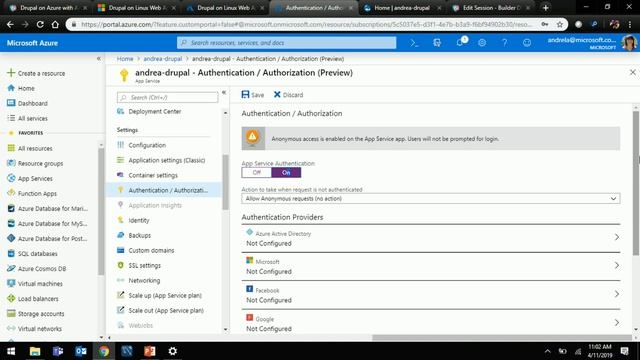The width and height of the screenshot is (640, 360).
Task: Open Networking item icon
Action: pyautogui.click(x=120, y=280)
